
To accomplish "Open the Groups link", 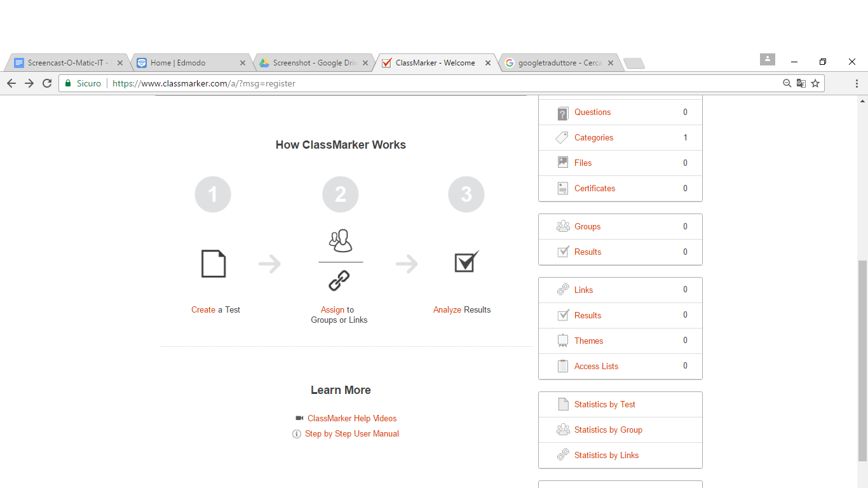I will (587, 227).
